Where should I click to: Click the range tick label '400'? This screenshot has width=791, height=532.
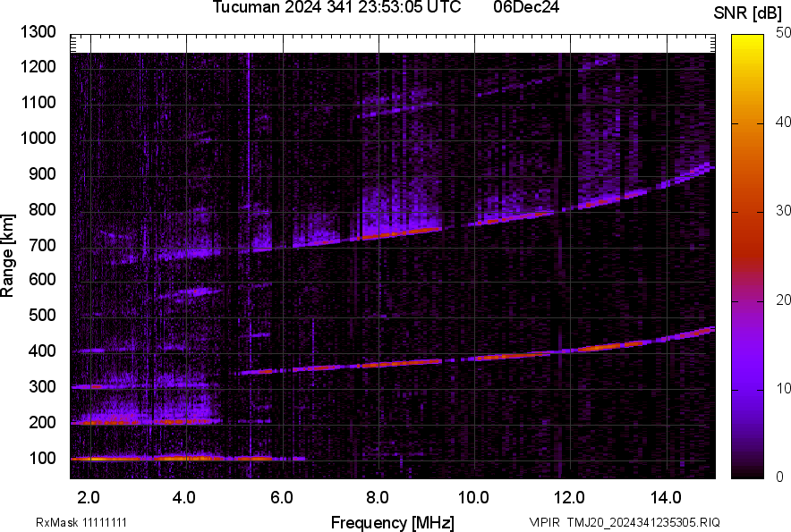coord(42,350)
